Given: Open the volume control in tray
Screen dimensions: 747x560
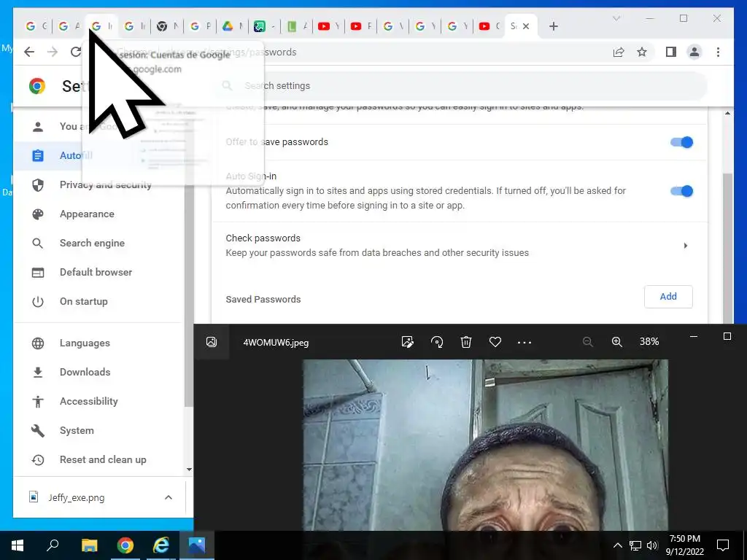Looking at the screenshot, I should click(652, 545).
